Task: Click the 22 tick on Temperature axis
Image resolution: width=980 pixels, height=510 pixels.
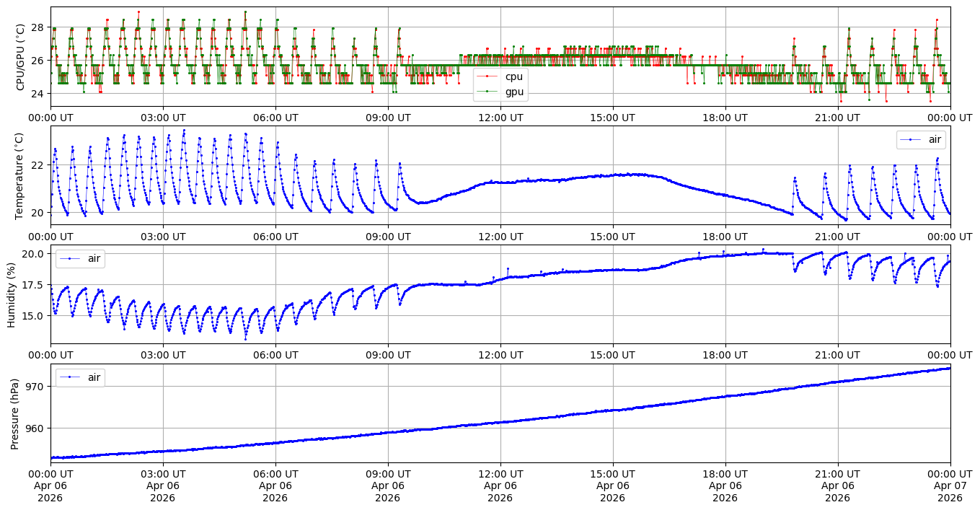Action: tap(37, 165)
